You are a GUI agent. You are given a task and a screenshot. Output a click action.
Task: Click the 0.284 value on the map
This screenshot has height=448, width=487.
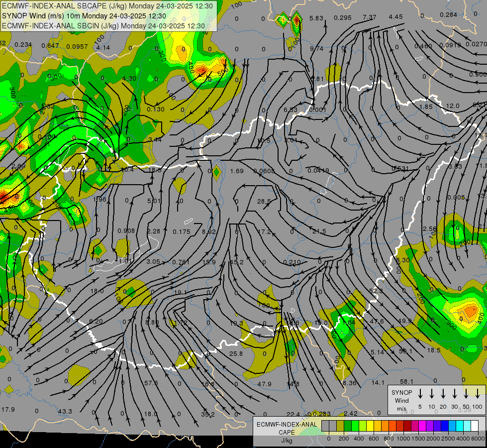point(449,15)
